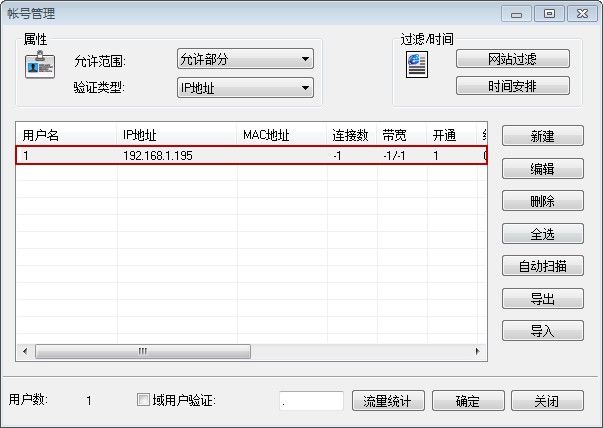
Task: Click the 自动扫描 button
Action: 543,266
